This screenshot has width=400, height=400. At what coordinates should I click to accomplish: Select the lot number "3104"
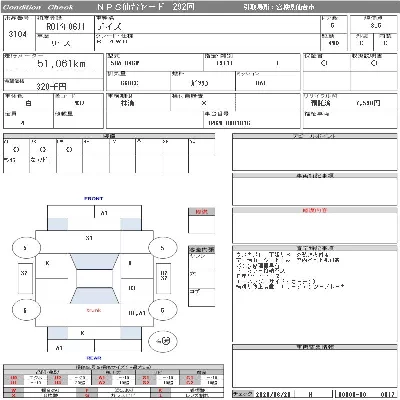[18, 34]
